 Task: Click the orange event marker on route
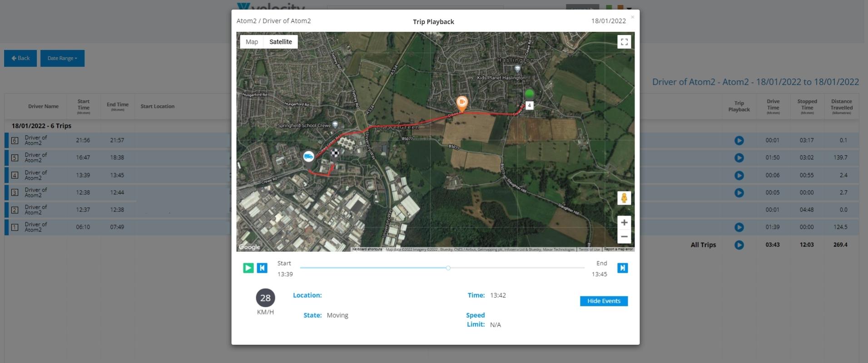pyautogui.click(x=461, y=103)
